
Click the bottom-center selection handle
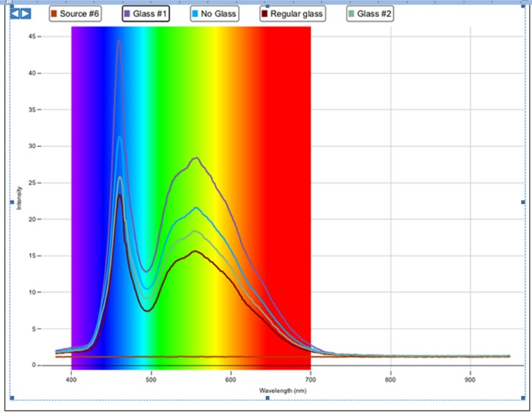(267, 397)
